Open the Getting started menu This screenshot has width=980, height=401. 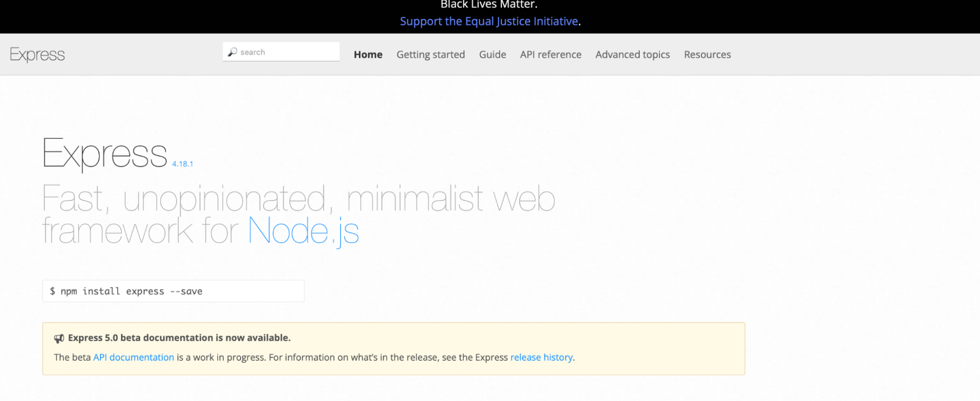click(x=431, y=54)
